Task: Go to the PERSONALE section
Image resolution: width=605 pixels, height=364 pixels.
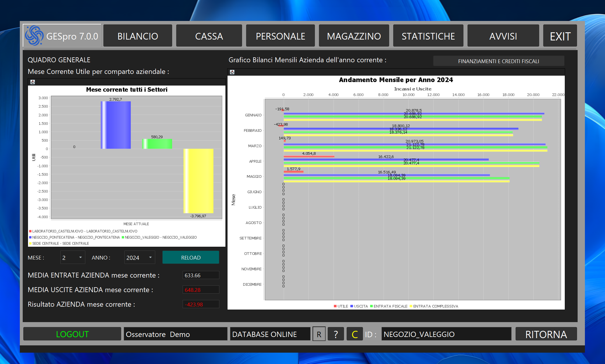Action: 280,35
